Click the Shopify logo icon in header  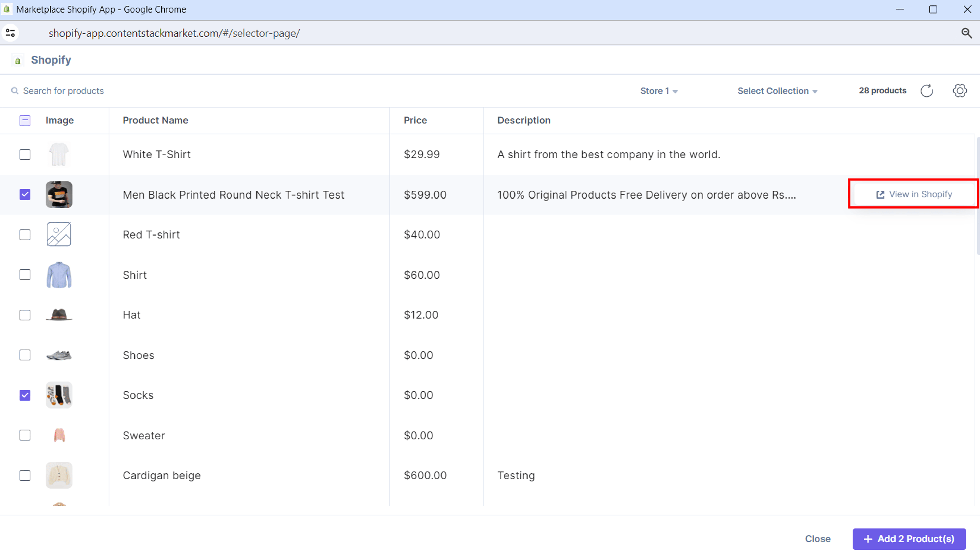click(18, 60)
